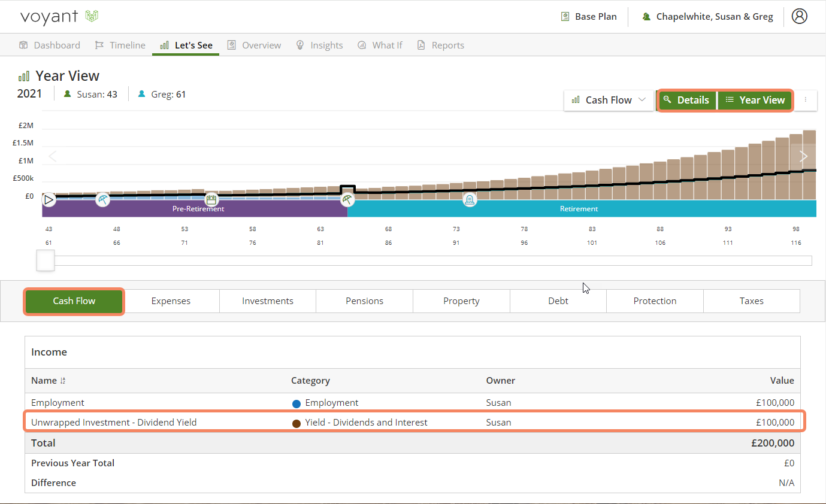The image size is (826, 504).
Task: Click the Difference row label
Action: (x=53, y=482)
